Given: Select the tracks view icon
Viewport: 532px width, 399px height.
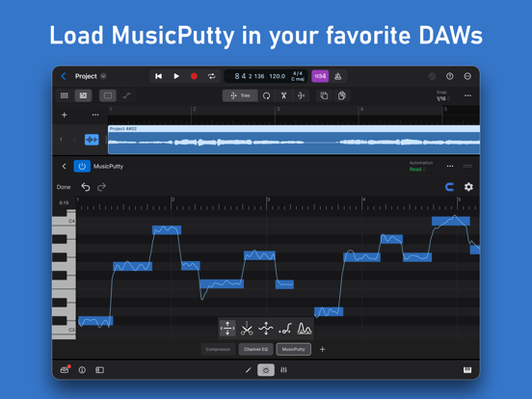Looking at the screenshot, I should (x=83, y=95).
